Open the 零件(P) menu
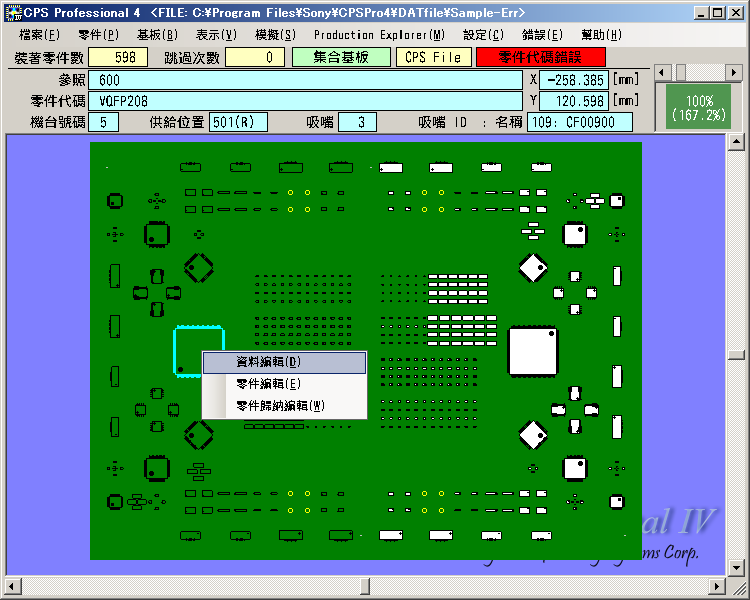 [x=98, y=35]
